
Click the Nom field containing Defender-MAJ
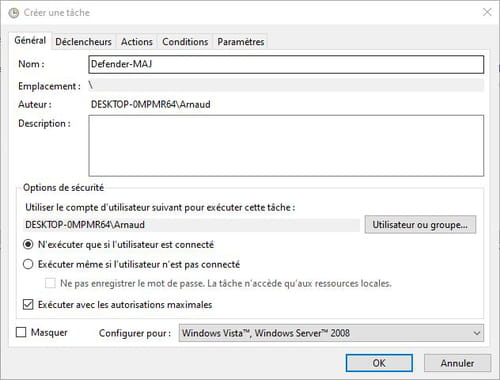pos(286,64)
